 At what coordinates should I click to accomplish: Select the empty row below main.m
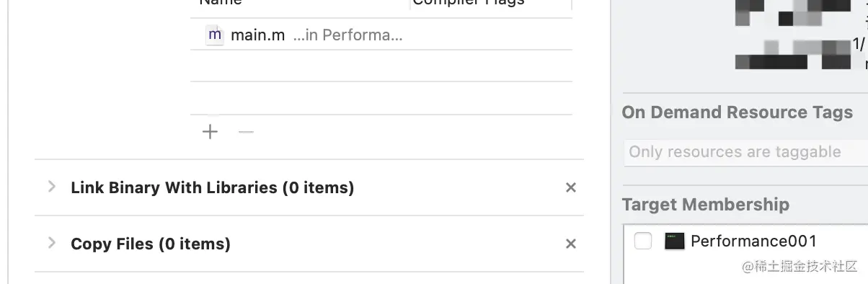pyautogui.click(x=381, y=66)
